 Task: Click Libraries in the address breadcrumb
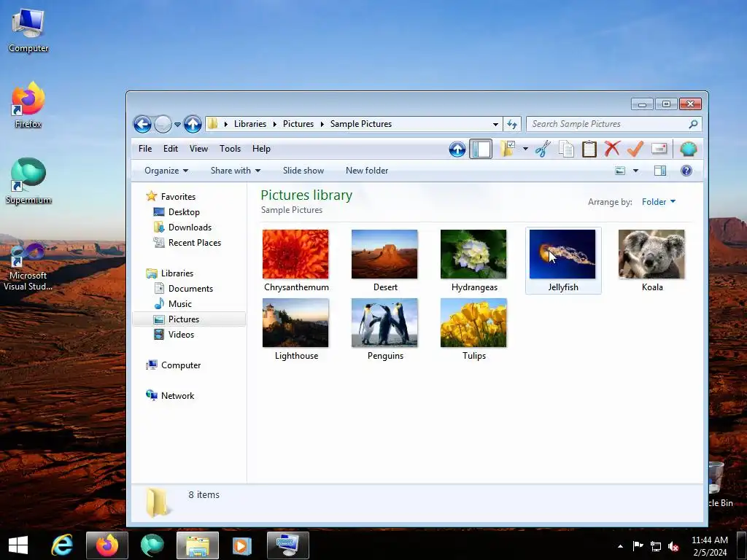pyautogui.click(x=250, y=124)
